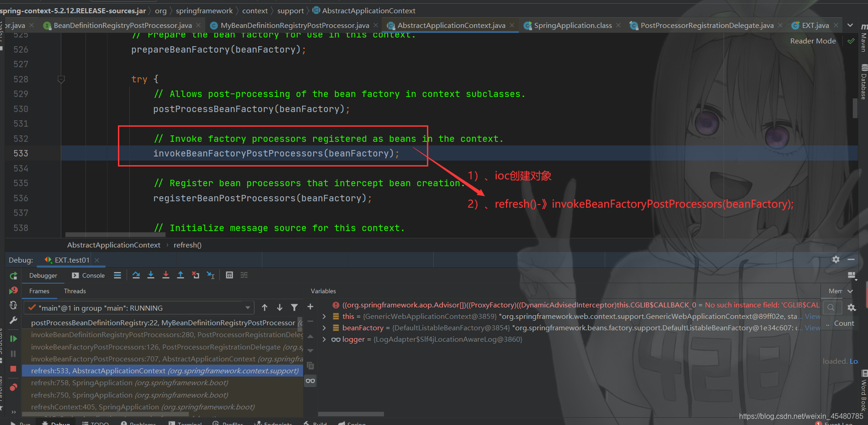868x425 pixels.
Task: Switch to BeanDefinitionRegistryPostProcessor.java tab
Action: pos(122,25)
